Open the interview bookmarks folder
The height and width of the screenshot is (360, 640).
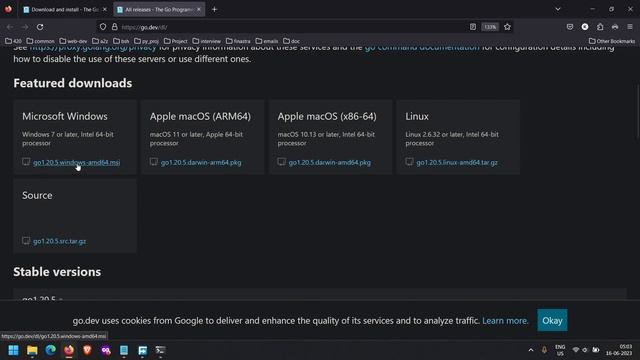207,41
